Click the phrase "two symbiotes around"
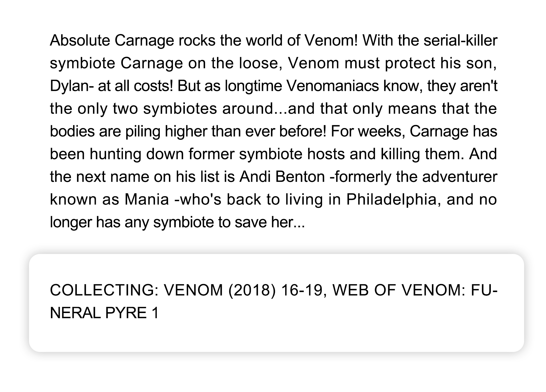546x392 pixels. pyautogui.click(x=193, y=109)
